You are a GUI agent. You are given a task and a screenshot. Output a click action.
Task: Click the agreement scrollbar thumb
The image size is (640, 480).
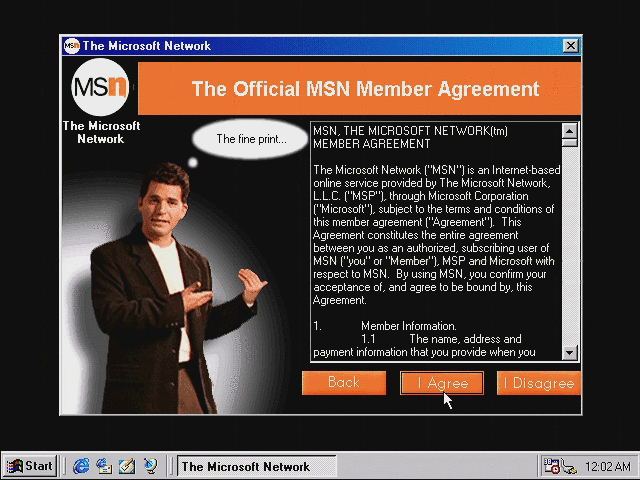pos(569,142)
